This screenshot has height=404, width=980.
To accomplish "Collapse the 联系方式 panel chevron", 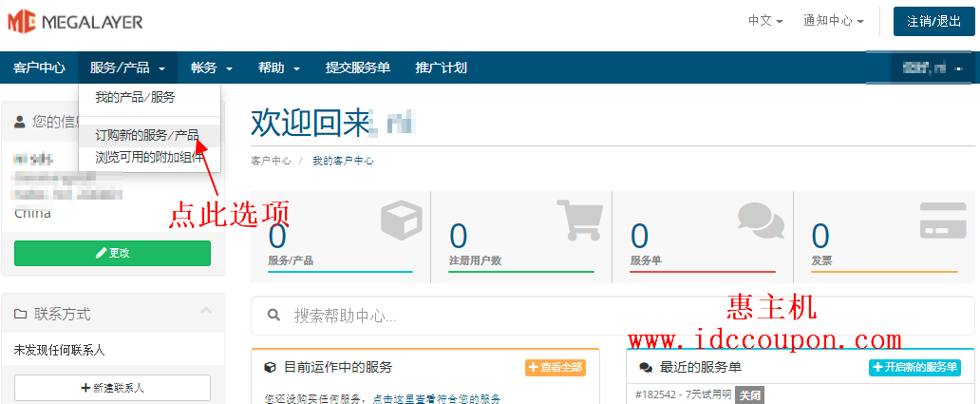I will pos(207,312).
